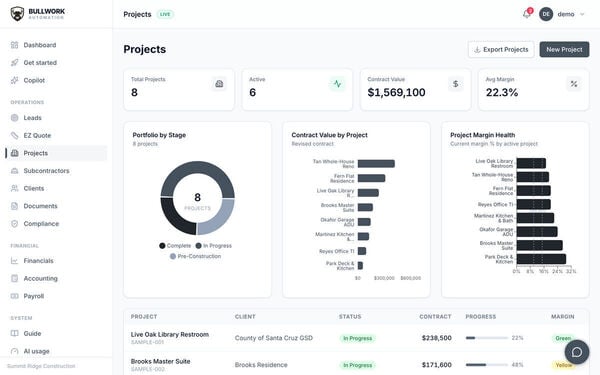The width and height of the screenshot is (600, 375).
Task: Click the Export Projects button
Action: point(501,50)
